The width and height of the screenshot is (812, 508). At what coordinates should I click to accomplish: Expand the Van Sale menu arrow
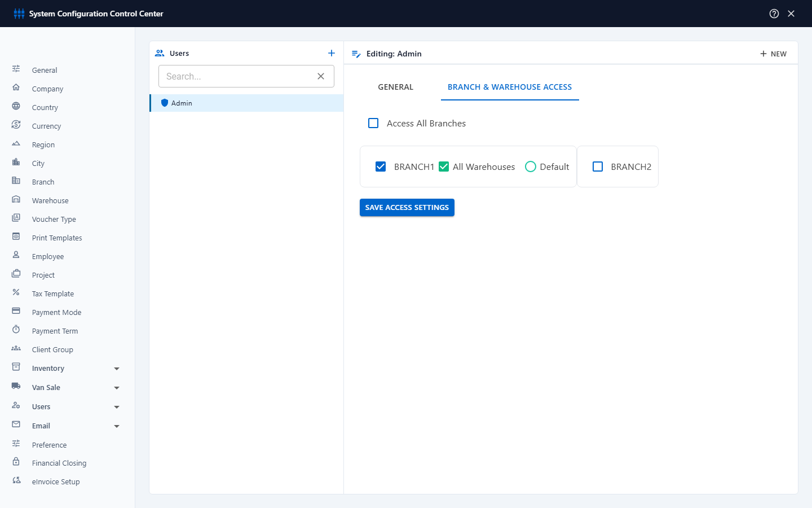pyautogui.click(x=117, y=388)
